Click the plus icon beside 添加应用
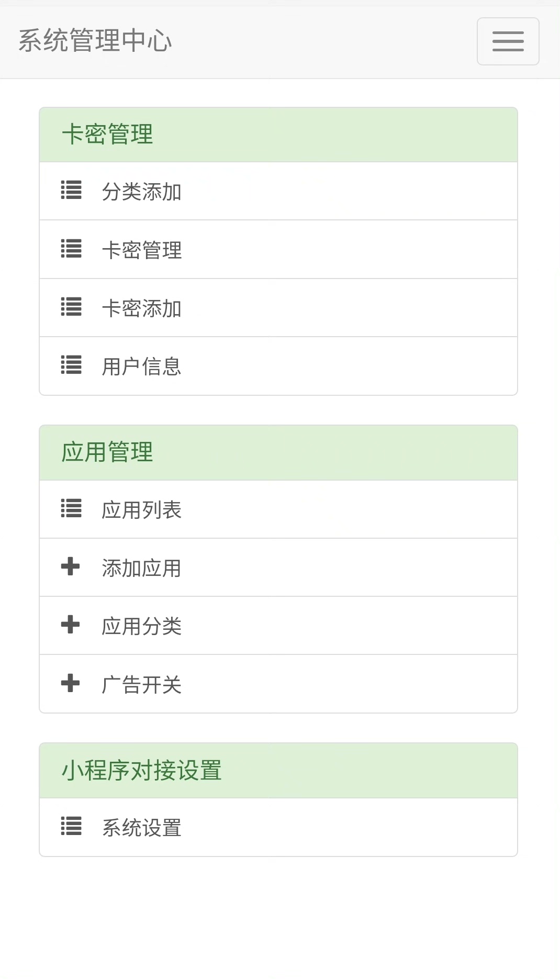Viewport: 560px width, 979px height. [71, 566]
